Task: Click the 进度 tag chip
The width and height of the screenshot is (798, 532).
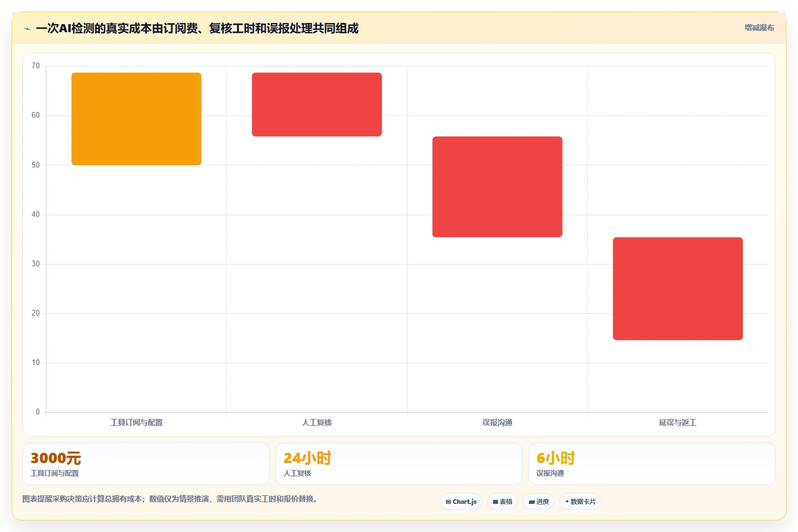Action: (539, 502)
